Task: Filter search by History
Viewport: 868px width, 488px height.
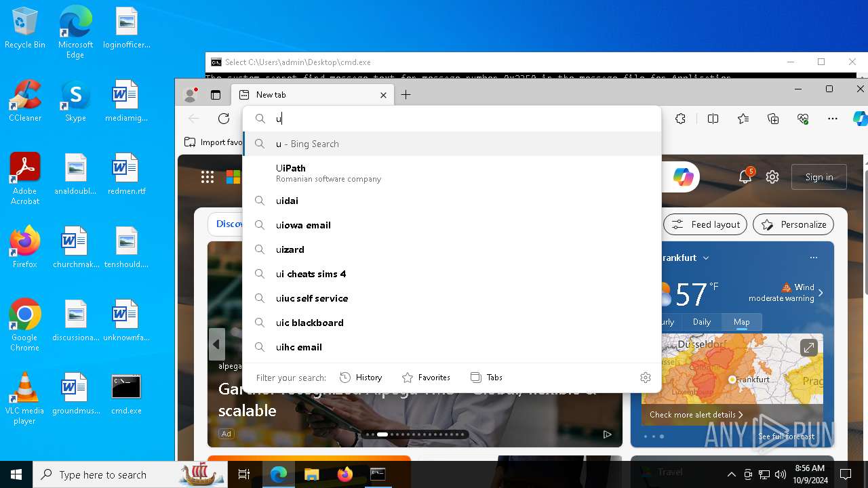Action: (x=361, y=378)
